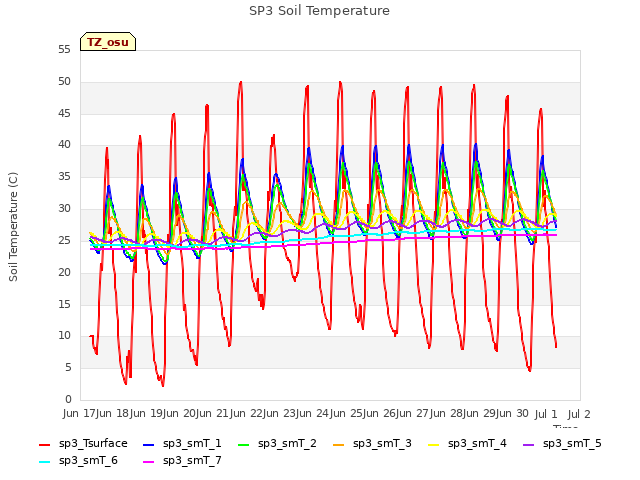This screenshot has width=640, height=480.
Task: Click the Jun 23 x-axis date label
Action: coord(280,414)
